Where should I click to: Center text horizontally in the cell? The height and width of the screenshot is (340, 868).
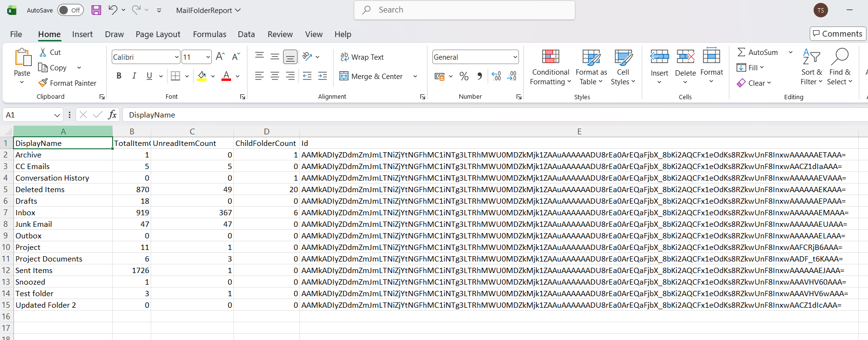click(x=275, y=76)
